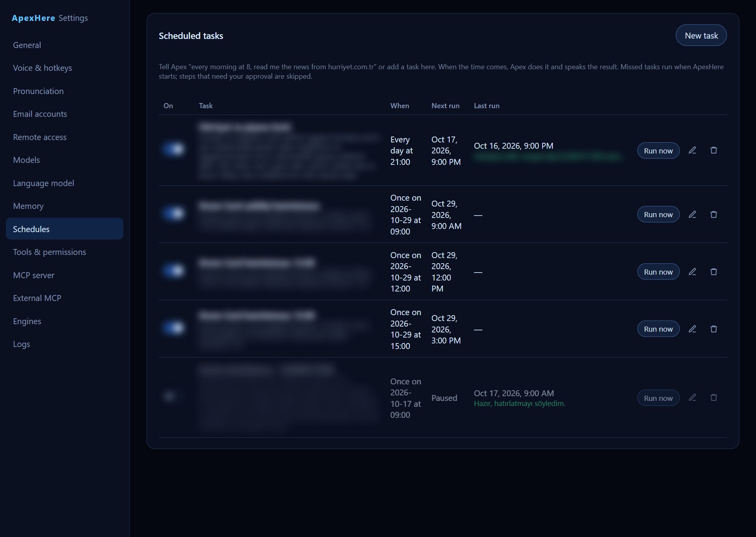Turn off the 12:00 Oct 29 task switch
Screen dimensions: 756x537
(174, 271)
